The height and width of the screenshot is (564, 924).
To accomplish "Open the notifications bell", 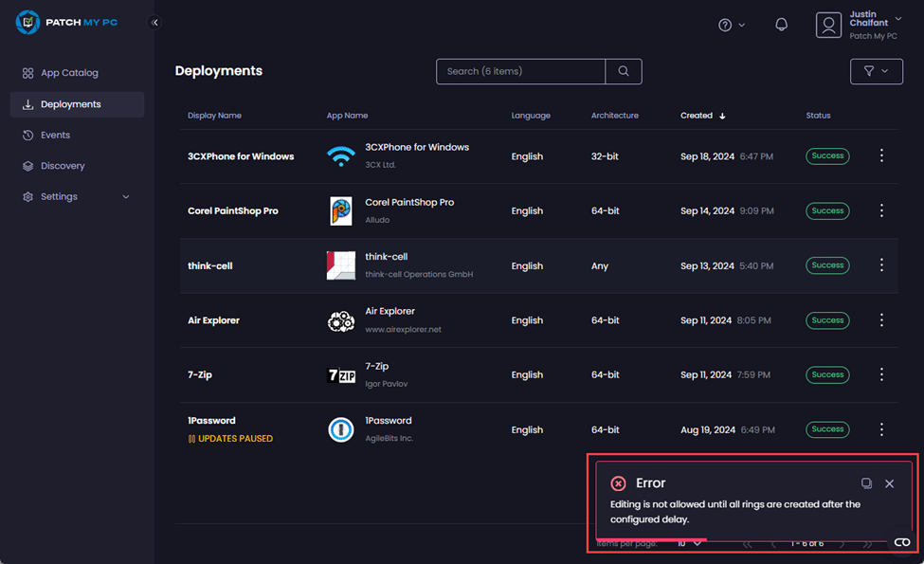I will coord(781,25).
